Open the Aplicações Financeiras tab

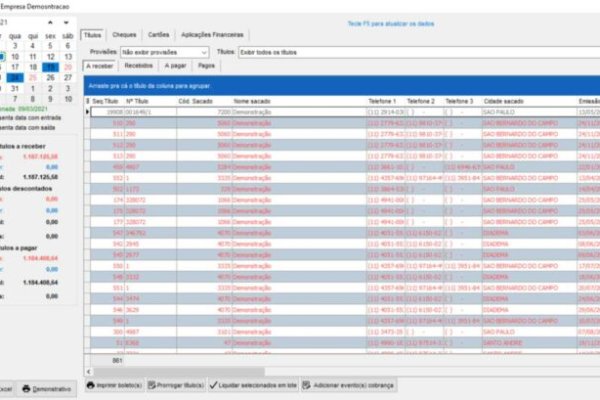(214, 34)
